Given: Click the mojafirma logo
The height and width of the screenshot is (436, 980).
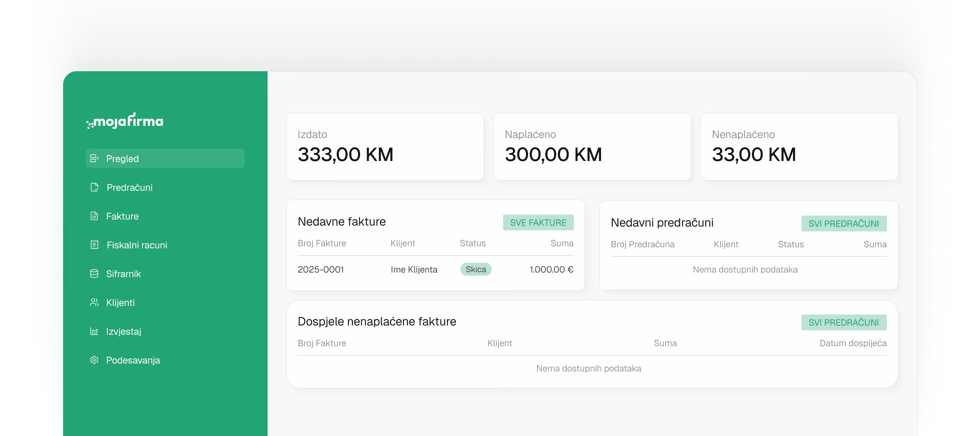Looking at the screenshot, I should (x=124, y=121).
